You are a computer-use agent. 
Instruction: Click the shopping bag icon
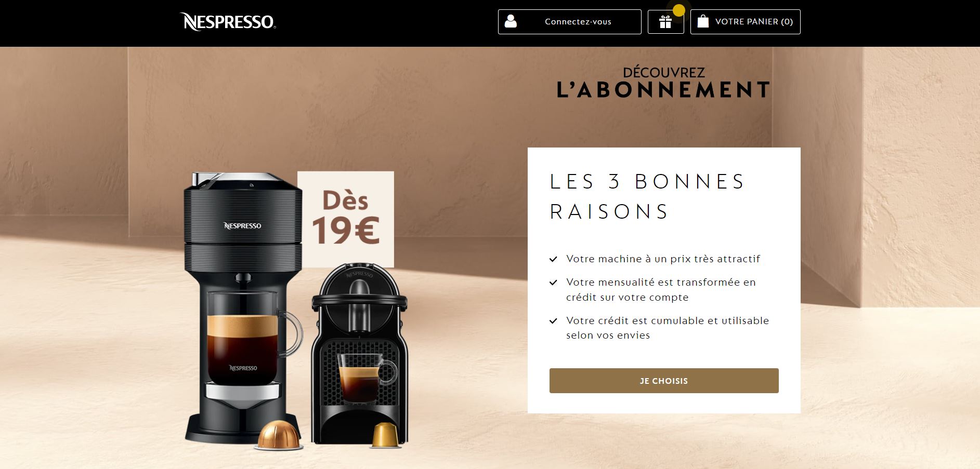pos(703,21)
